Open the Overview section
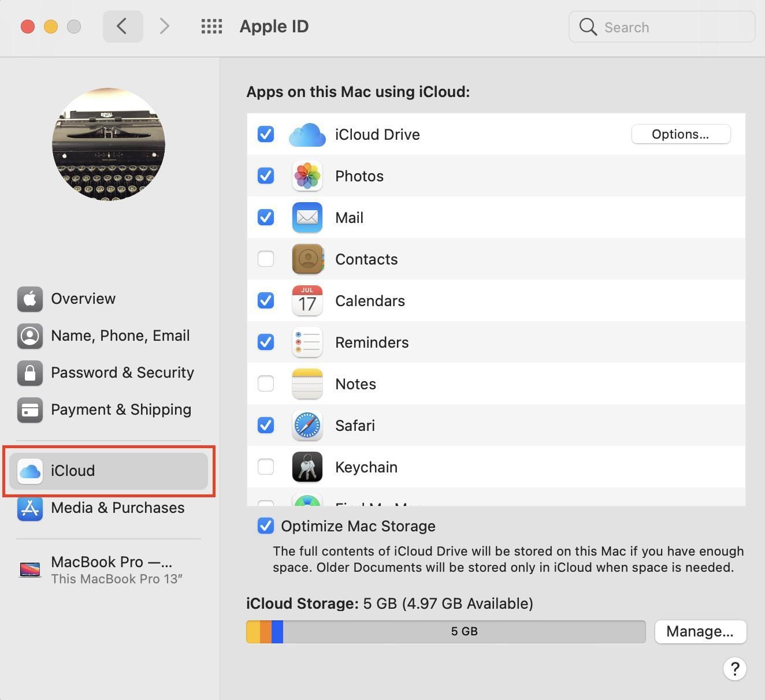 (x=109, y=299)
